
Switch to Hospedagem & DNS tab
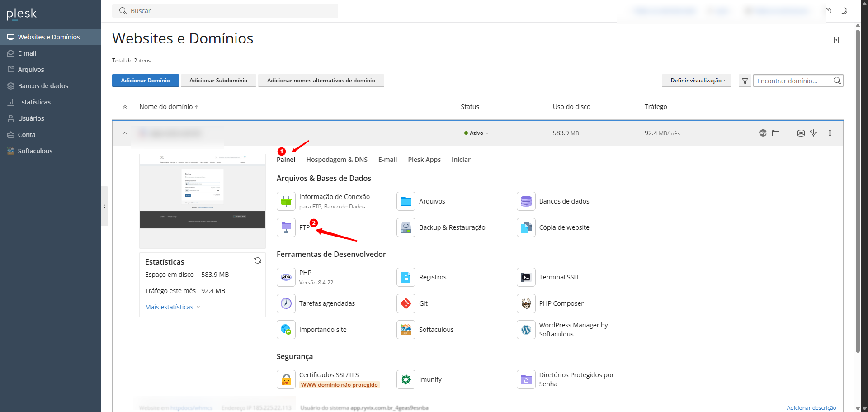click(x=337, y=160)
